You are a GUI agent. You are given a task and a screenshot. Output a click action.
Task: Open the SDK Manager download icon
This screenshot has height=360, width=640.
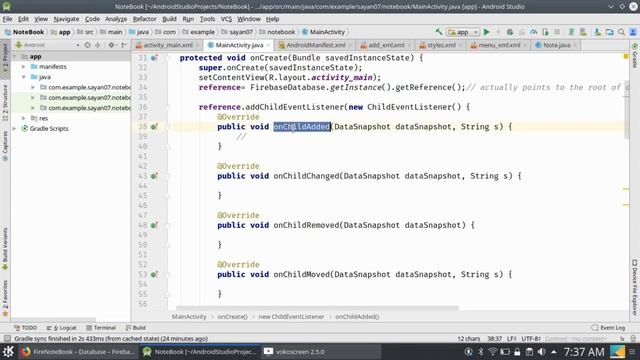point(598,32)
